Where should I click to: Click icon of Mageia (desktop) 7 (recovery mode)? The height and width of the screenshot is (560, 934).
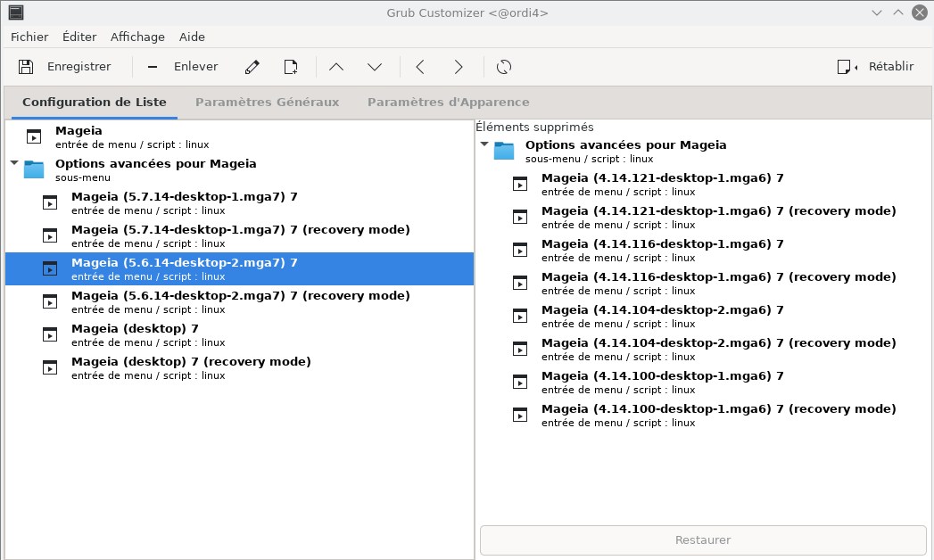coord(50,367)
